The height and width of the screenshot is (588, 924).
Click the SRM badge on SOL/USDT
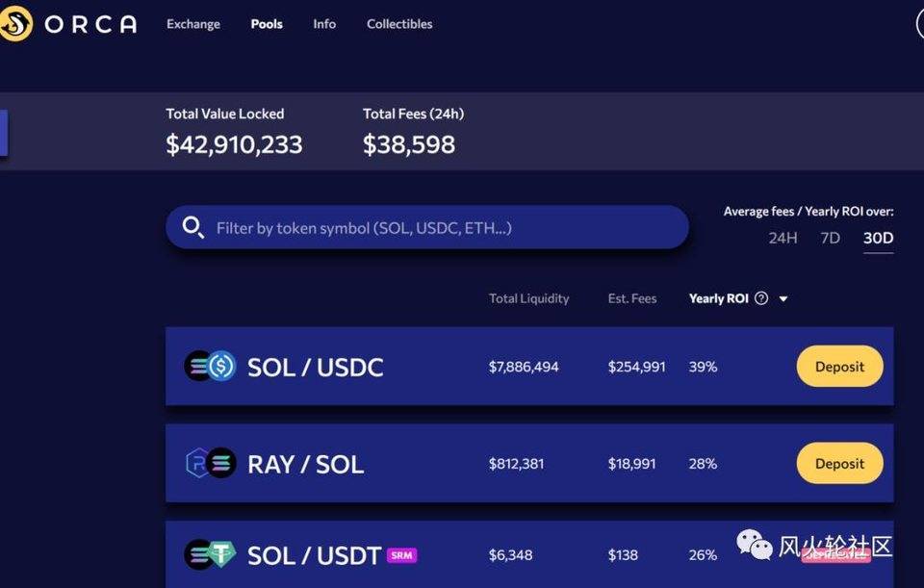pyautogui.click(x=400, y=555)
